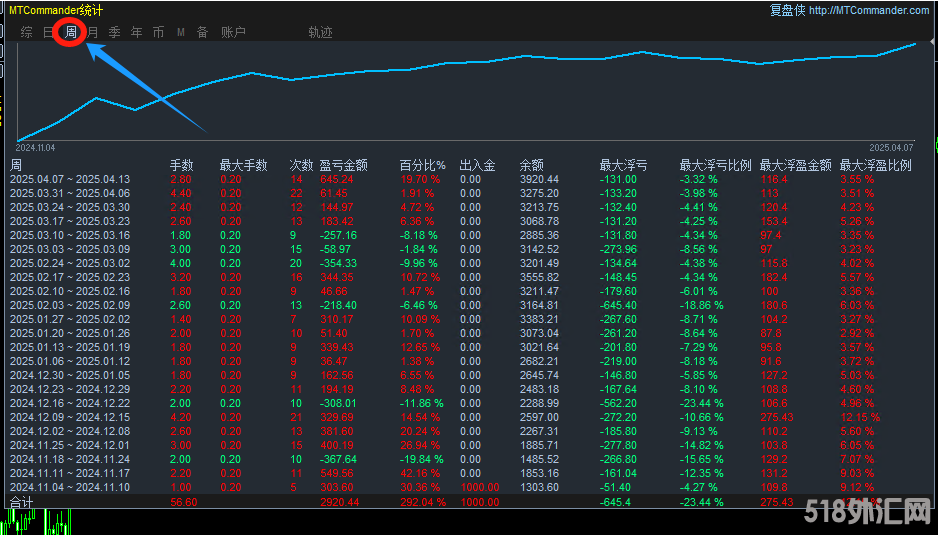Select week row 2025.01.13 ~ 2025.01.19

click(x=469, y=348)
